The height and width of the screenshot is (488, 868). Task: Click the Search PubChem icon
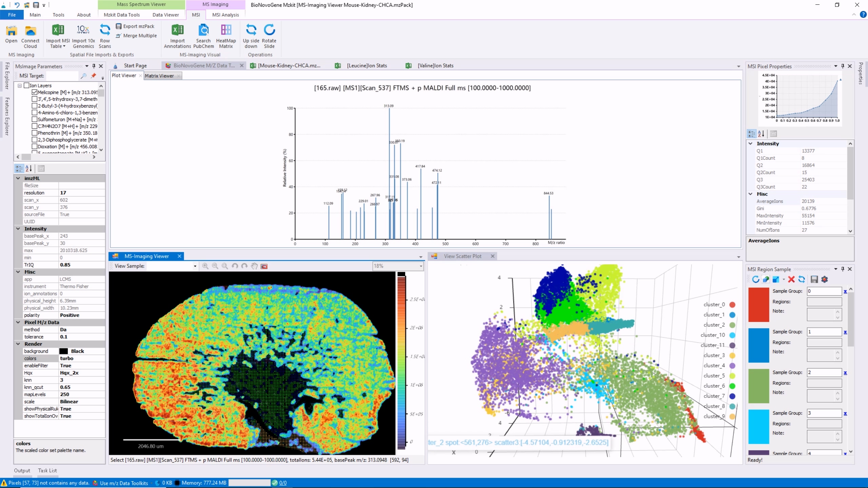pyautogui.click(x=203, y=30)
